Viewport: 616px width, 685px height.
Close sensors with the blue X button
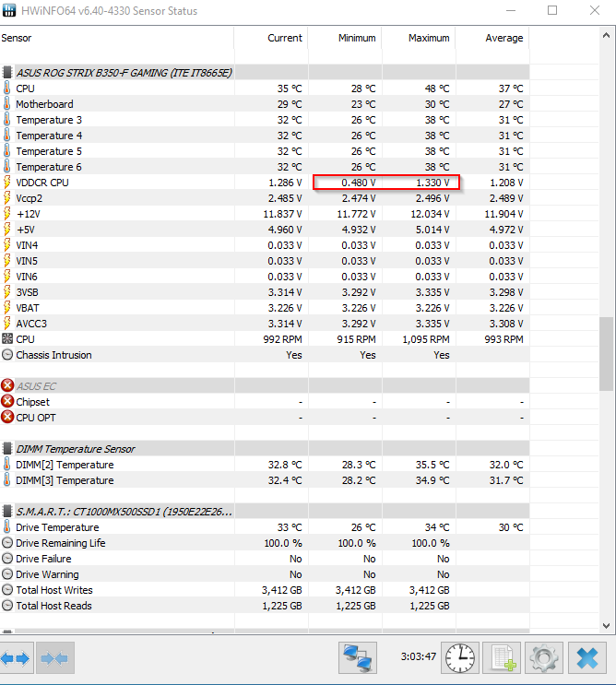tap(587, 658)
